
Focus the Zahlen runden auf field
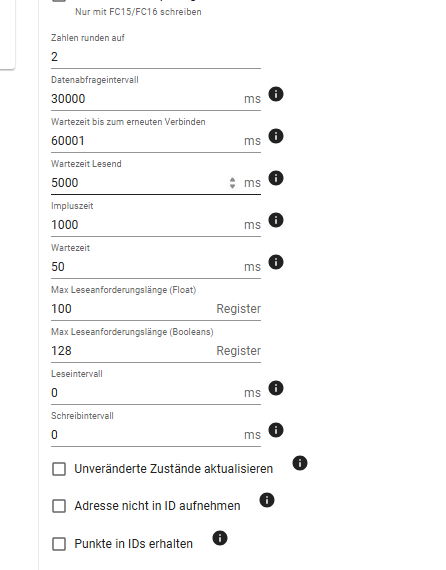coord(156,57)
